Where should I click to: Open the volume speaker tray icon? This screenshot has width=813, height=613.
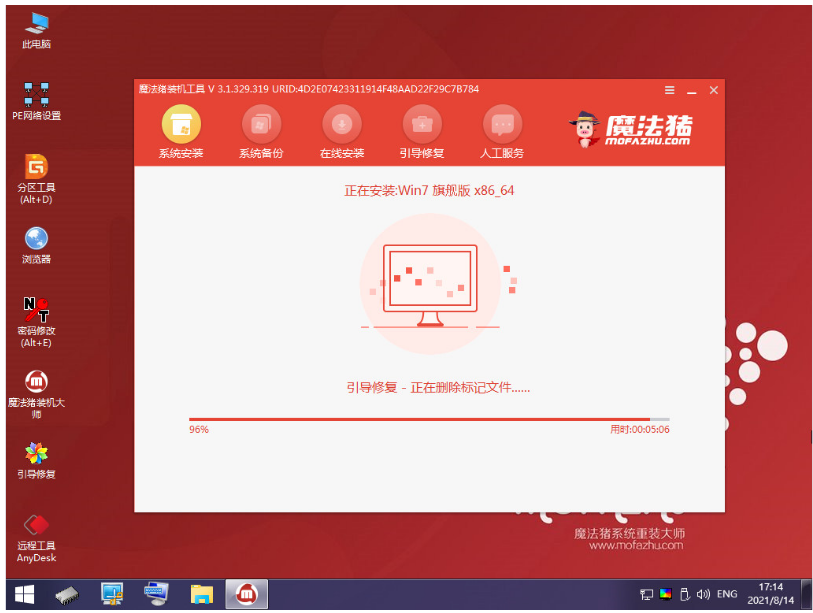tap(703, 594)
